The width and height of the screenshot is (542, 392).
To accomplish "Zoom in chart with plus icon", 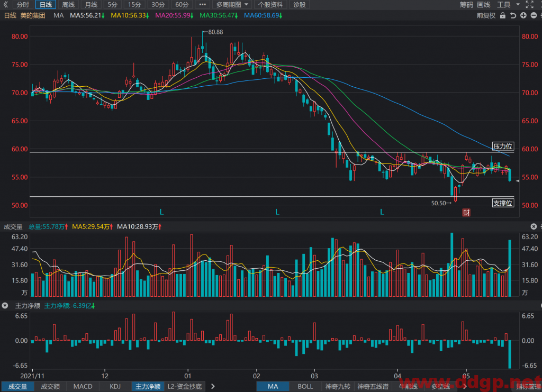I will [523, 15].
